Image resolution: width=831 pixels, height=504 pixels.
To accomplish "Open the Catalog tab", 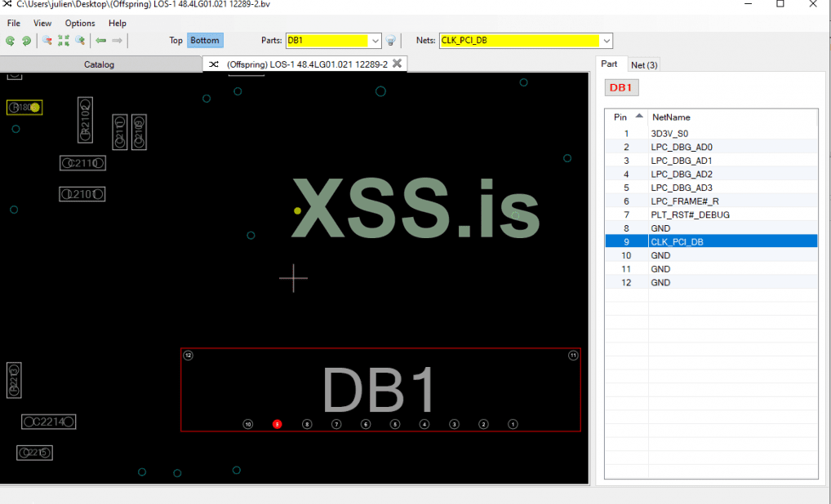I will pos(100,64).
